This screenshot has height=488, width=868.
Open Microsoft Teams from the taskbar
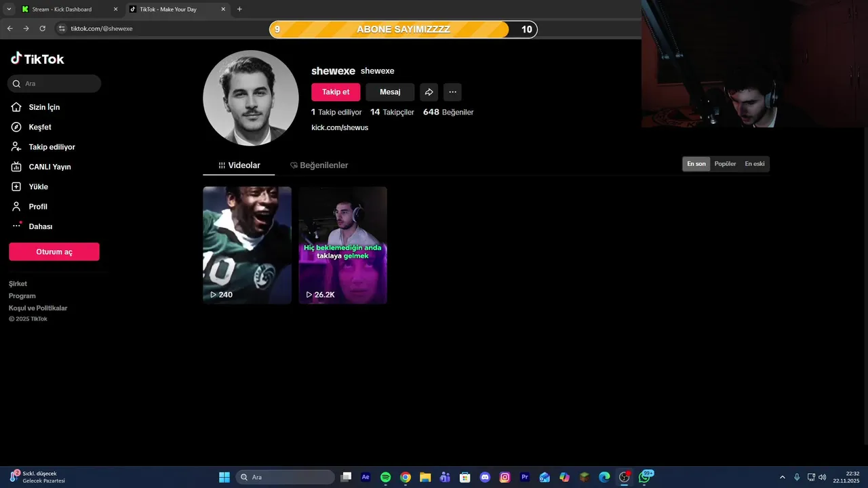tap(445, 477)
